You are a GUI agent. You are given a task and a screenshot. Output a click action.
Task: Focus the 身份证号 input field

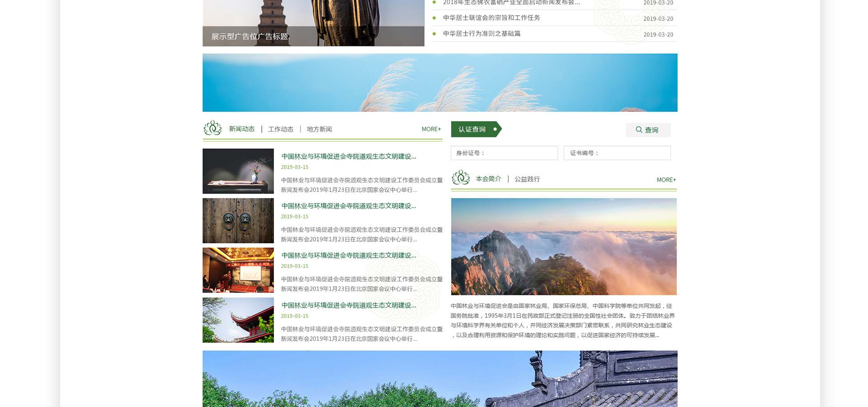click(x=504, y=153)
